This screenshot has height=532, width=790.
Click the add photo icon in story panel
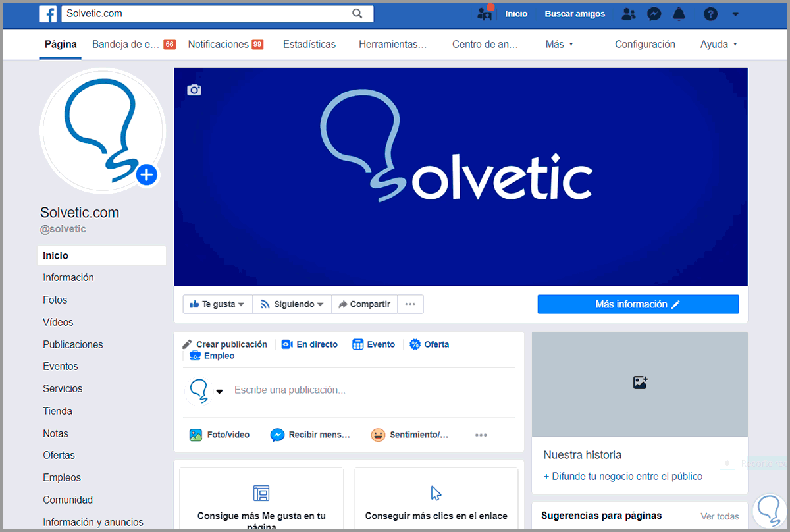pyautogui.click(x=640, y=383)
